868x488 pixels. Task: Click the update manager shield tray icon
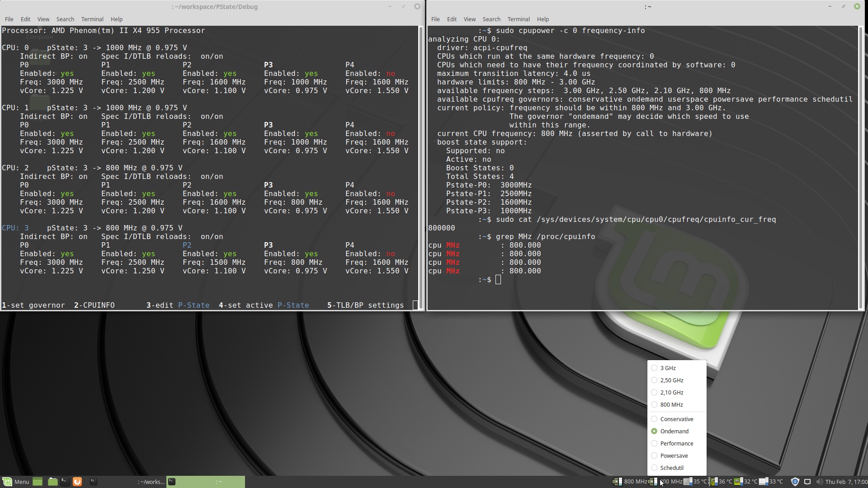coord(795,482)
